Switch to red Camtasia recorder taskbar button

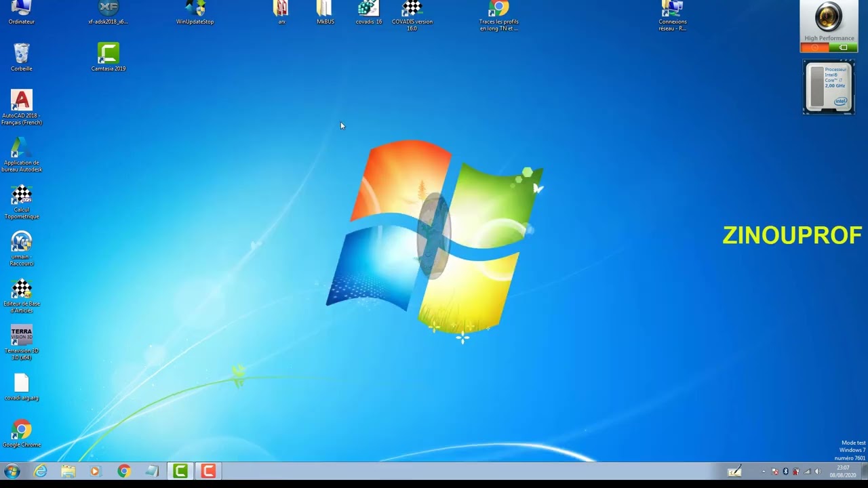pyautogui.click(x=208, y=471)
